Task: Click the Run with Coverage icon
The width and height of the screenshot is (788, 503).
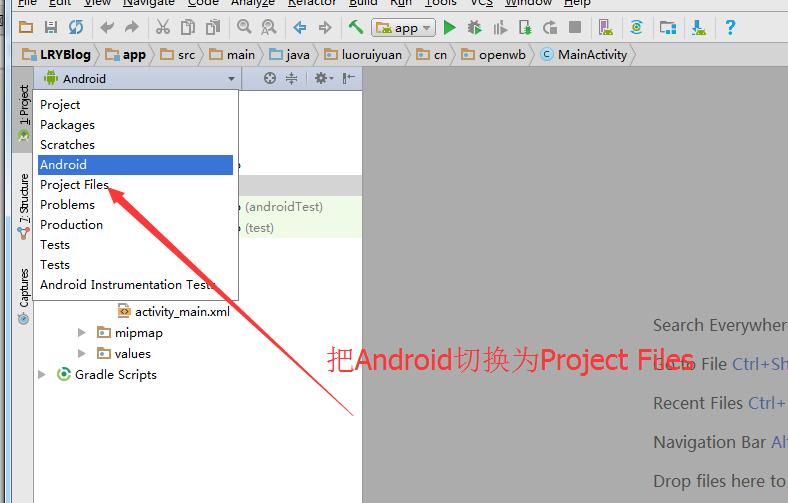Action: (x=500, y=28)
